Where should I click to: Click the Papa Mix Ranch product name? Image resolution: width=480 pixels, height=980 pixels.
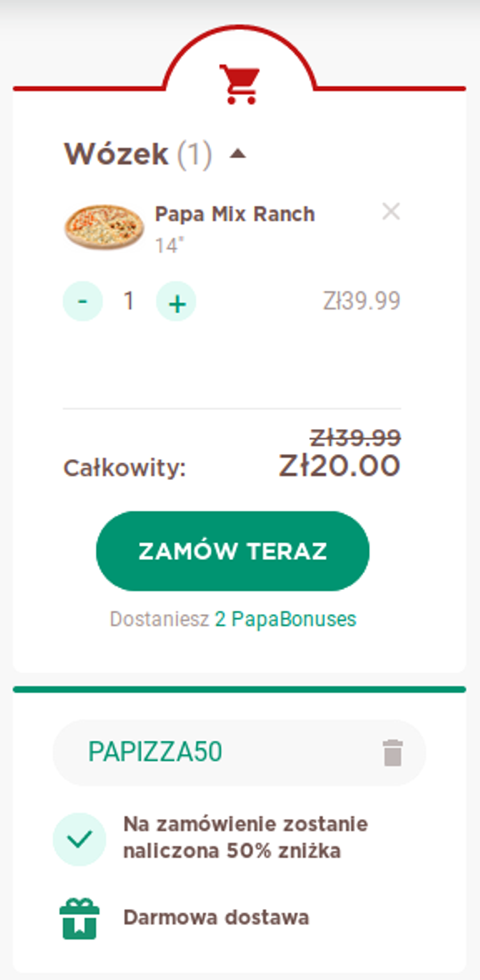click(235, 214)
